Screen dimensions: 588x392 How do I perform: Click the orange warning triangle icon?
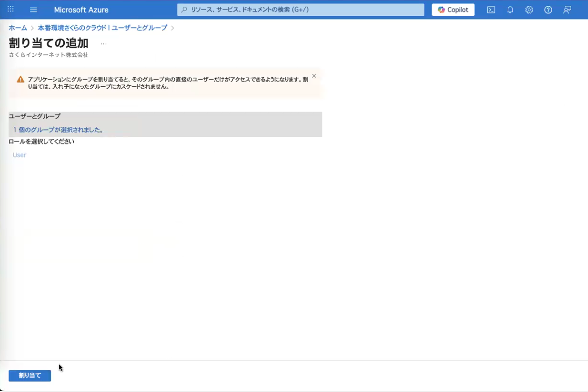pyautogui.click(x=20, y=80)
